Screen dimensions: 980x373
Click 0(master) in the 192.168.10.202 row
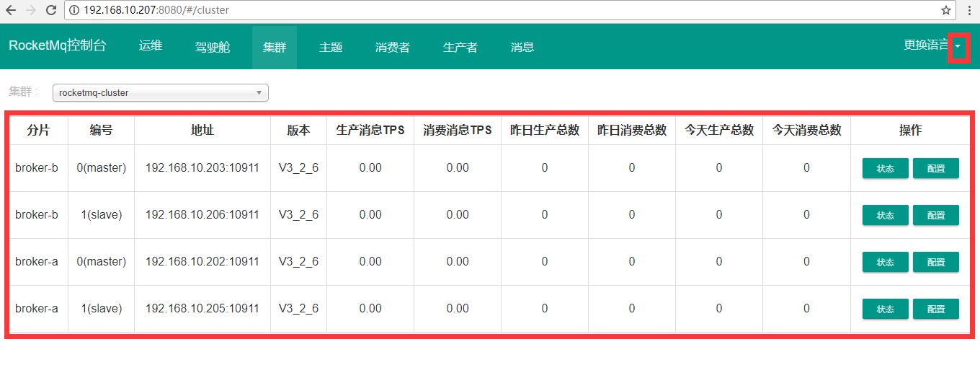(x=102, y=262)
